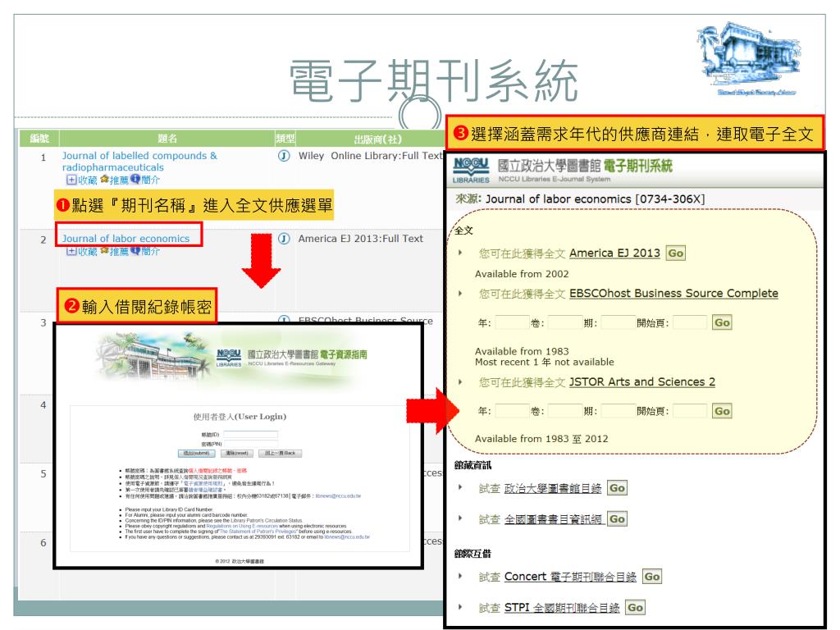Click Go next to Concert 電子期刊聯合目錄

coord(652,577)
